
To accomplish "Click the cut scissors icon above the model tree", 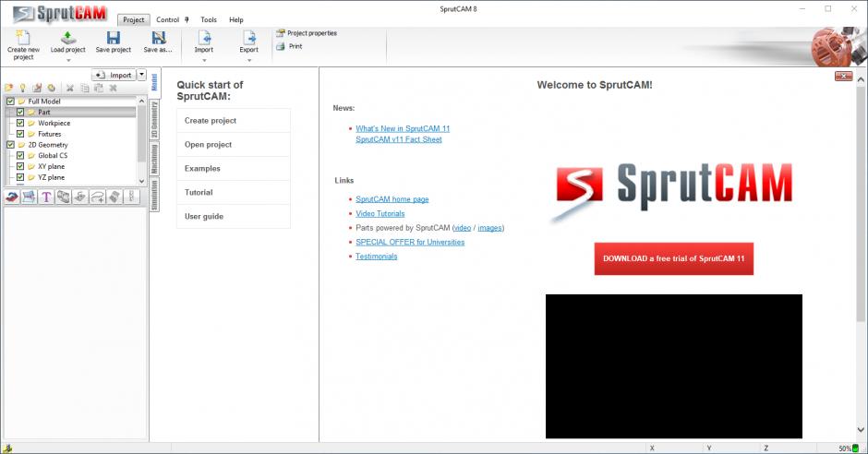I will (70, 88).
